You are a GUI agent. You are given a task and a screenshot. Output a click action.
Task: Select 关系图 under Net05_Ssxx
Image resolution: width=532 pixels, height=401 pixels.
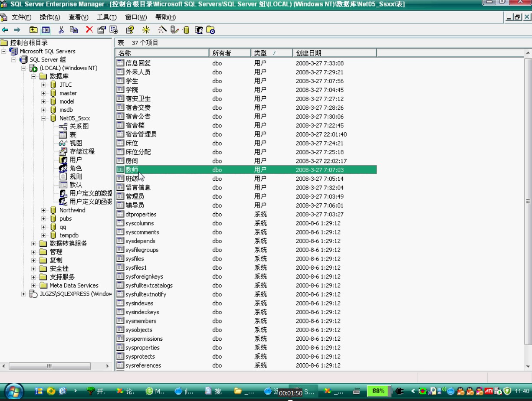(79, 127)
